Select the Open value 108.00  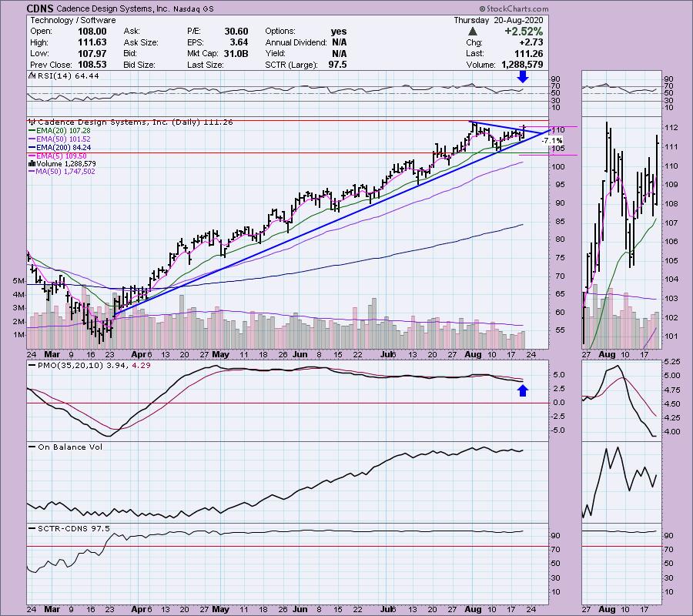pyautogui.click(x=92, y=32)
